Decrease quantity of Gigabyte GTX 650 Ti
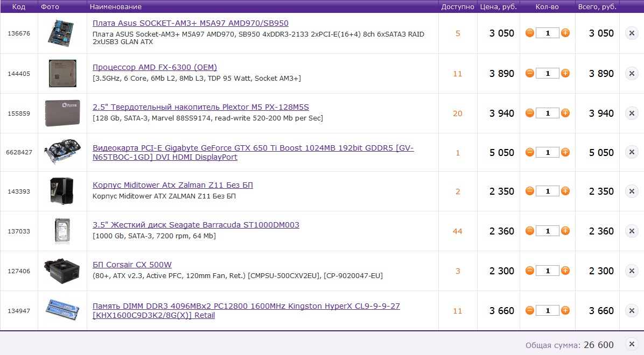Image resolution: width=644 pixels, height=355 pixels. [x=529, y=153]
